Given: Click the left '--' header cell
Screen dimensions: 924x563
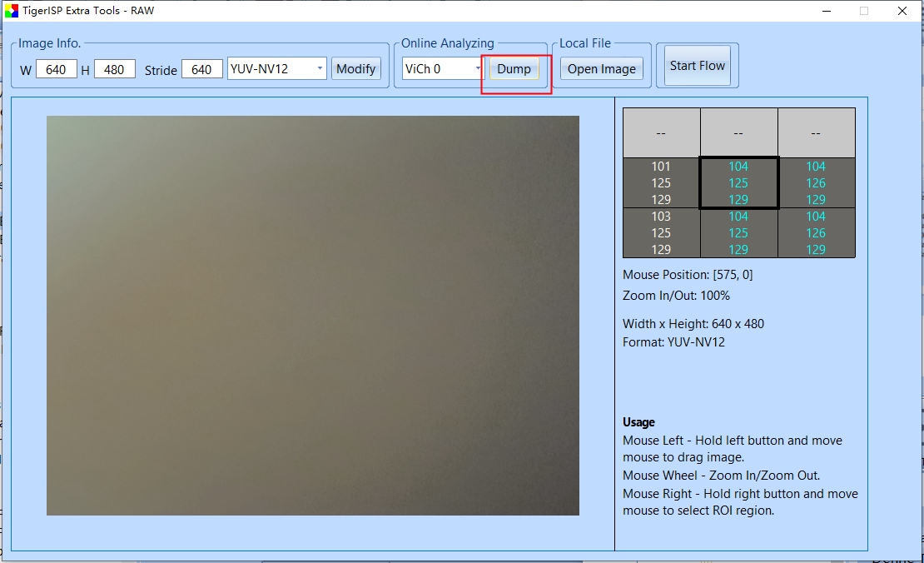Looking at the screenshot, I should tap(661, 132).
